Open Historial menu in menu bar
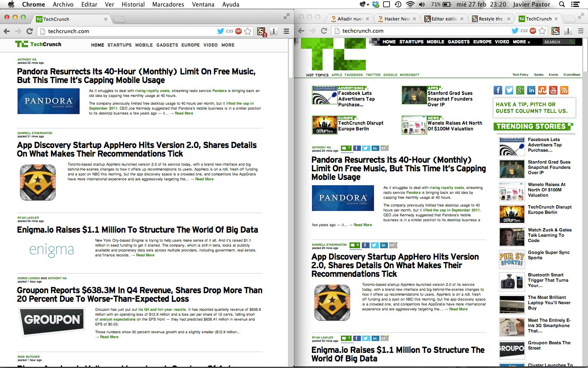This screenshot has width=588, height=368. point(133,4)
